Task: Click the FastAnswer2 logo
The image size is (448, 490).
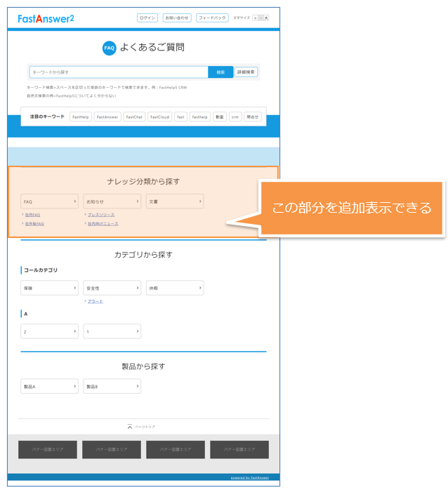Action: [x=46, y=18]
